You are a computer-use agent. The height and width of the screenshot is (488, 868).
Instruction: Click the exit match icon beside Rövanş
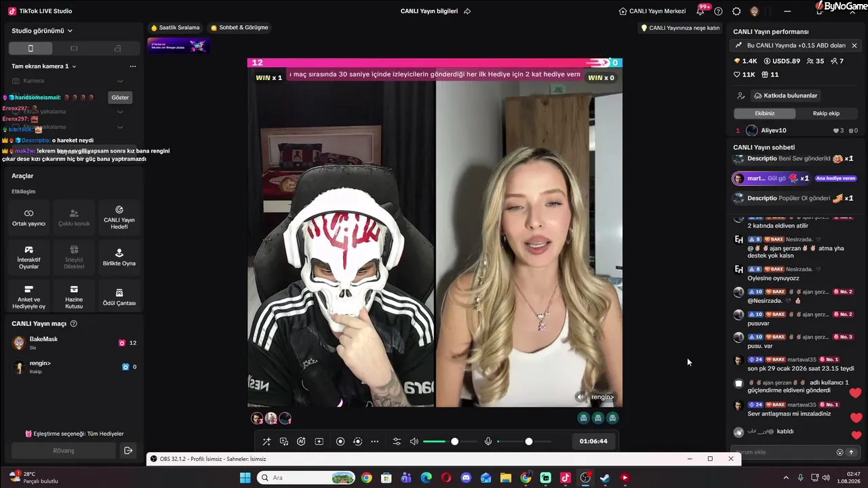(x=127, y=451)
